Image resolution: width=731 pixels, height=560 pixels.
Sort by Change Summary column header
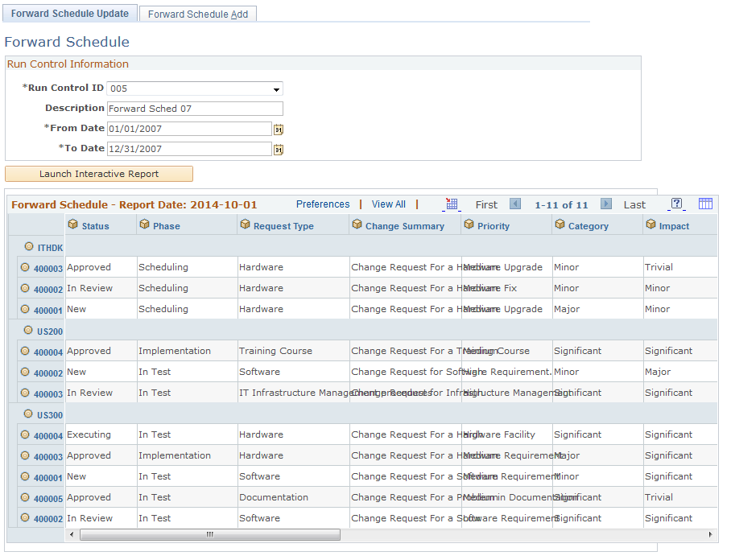[405, 226]
